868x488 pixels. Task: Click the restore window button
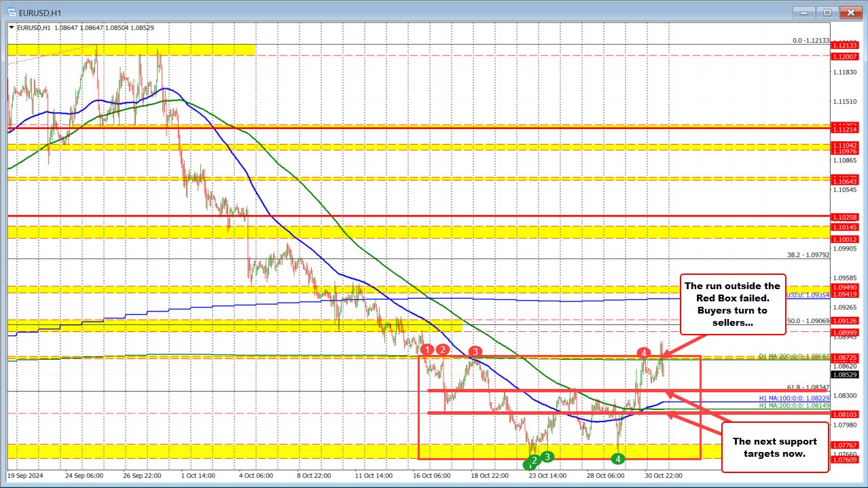pyautogui.click(x=827, y=12)
